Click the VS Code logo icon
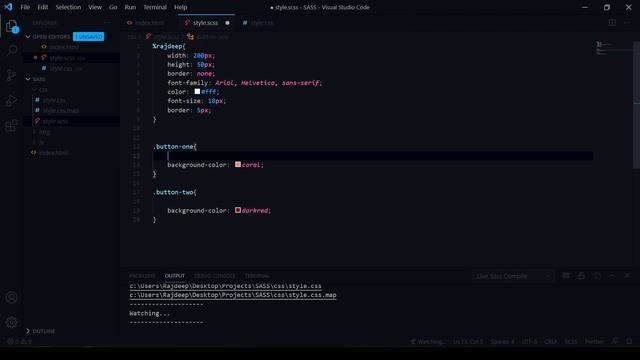This screenshot has height=360, width=640. point(8,7)
